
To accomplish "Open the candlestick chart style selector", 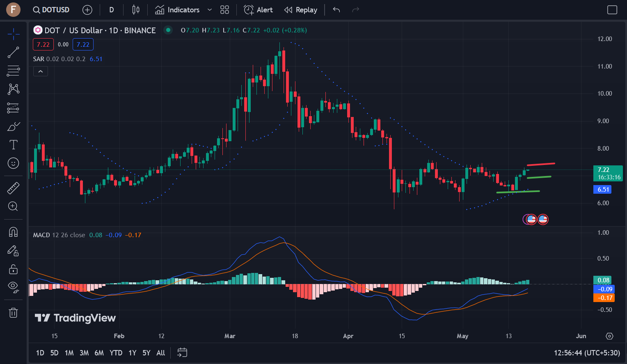I will (x=136, y=10).
